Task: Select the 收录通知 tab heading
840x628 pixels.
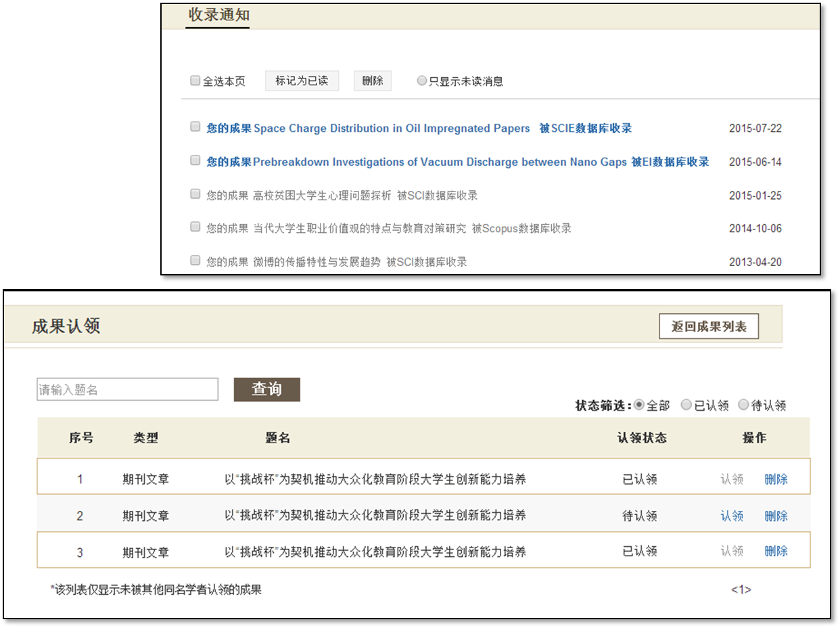Action: click(218, 15)
